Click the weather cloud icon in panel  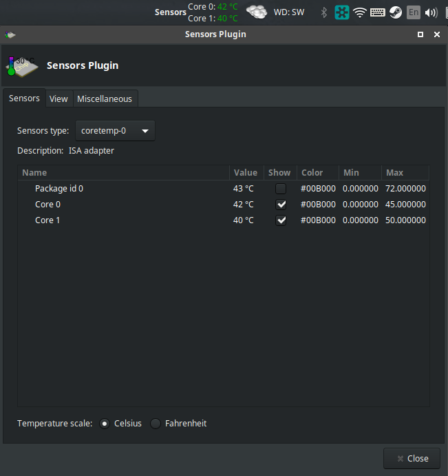(257, 12)
